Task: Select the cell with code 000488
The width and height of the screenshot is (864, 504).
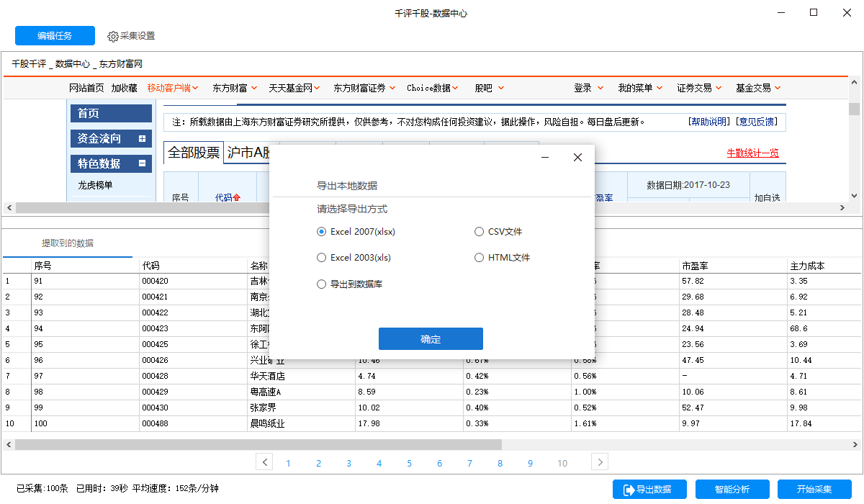Action: [194, 423]
